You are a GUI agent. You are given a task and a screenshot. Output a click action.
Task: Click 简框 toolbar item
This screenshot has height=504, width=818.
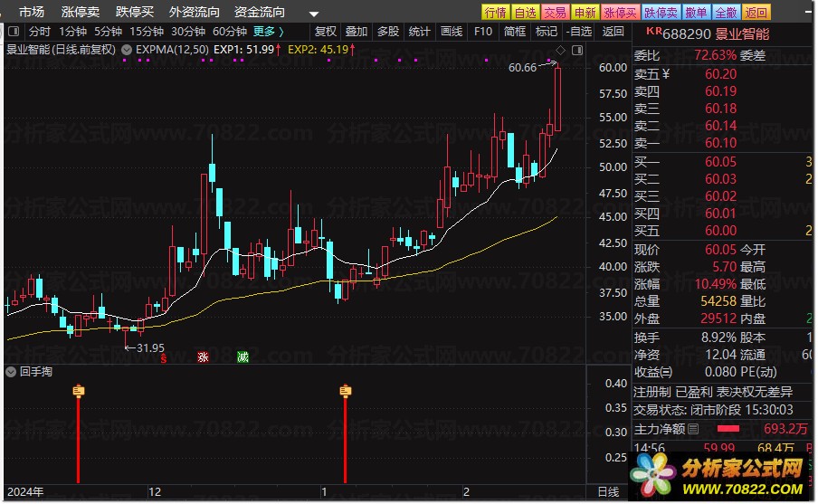(x=514, y=32)
